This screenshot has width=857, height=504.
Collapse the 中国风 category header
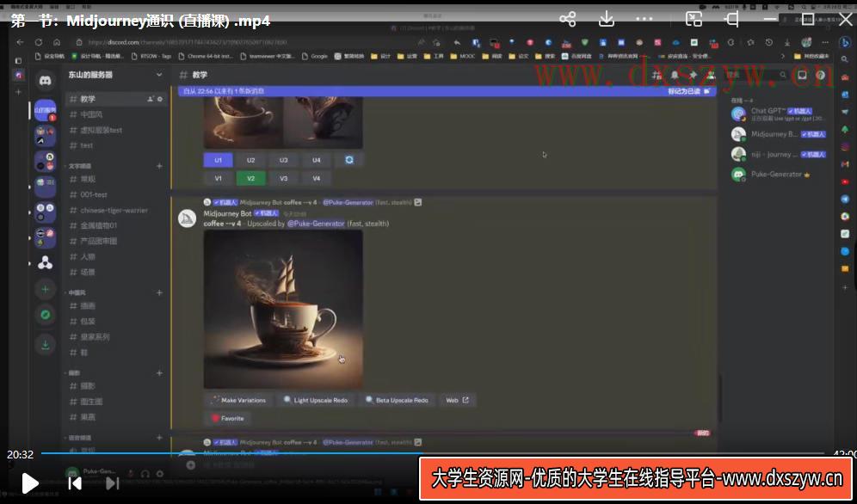pos(76,292)
